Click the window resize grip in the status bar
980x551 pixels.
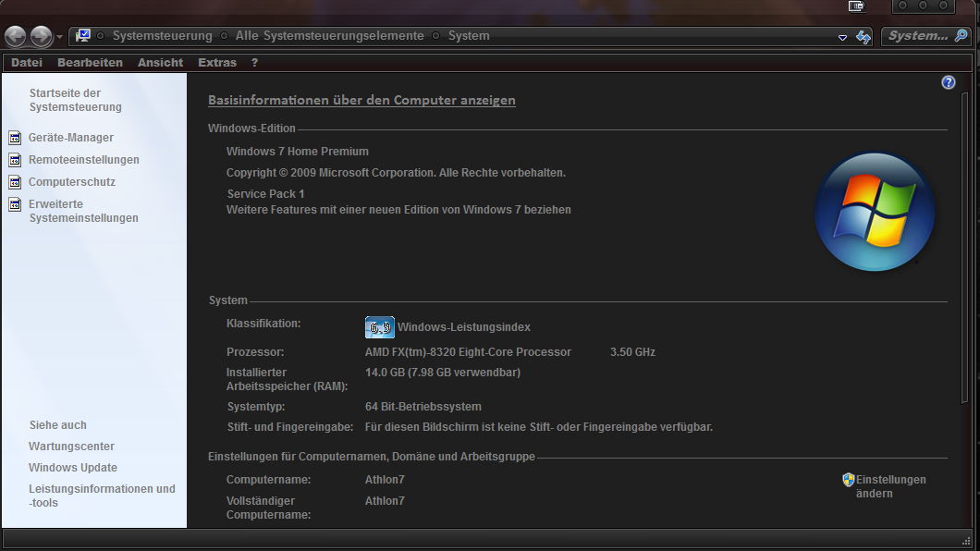coord(966,541)
